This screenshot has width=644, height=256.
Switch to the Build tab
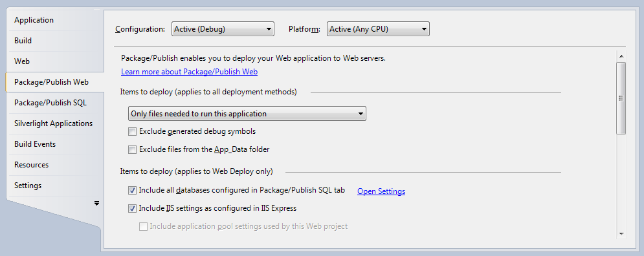click(x=54, y=41)
